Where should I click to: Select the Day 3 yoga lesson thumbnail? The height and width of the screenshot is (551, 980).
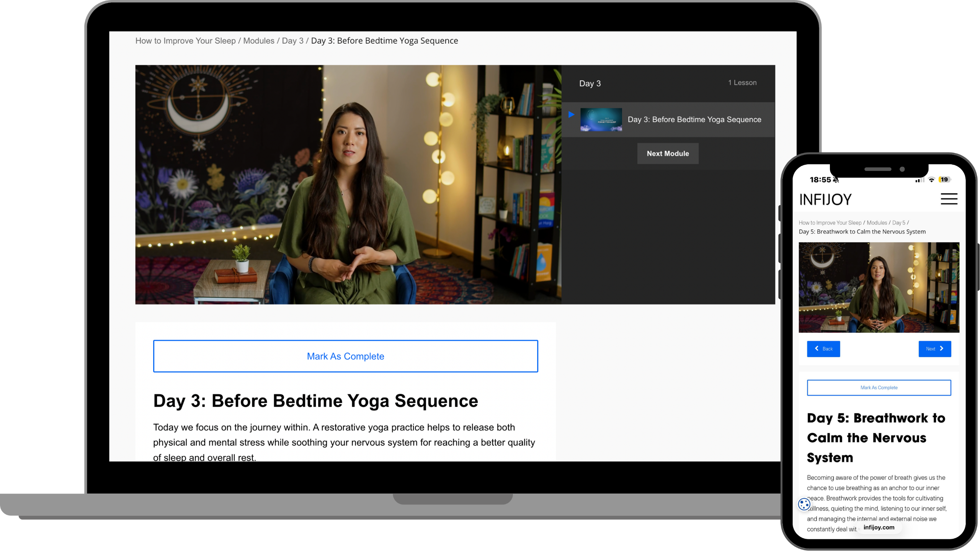tap(601, 119)
